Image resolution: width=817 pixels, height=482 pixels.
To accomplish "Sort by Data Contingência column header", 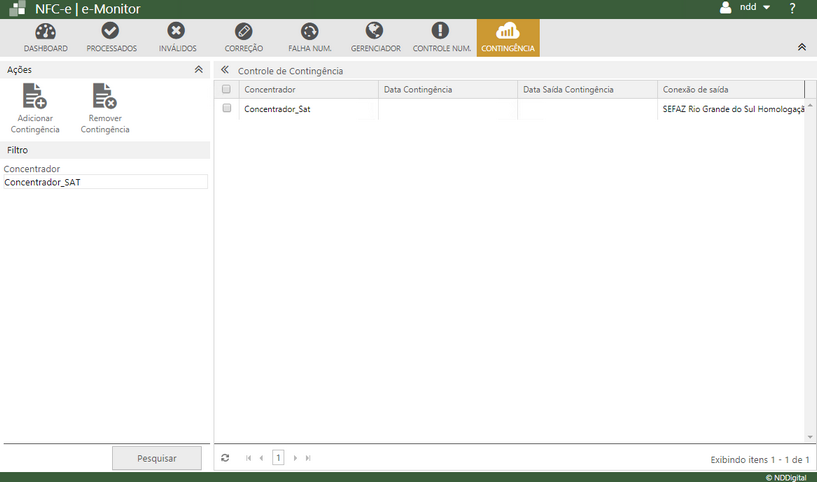I will [x=447, y=90].
